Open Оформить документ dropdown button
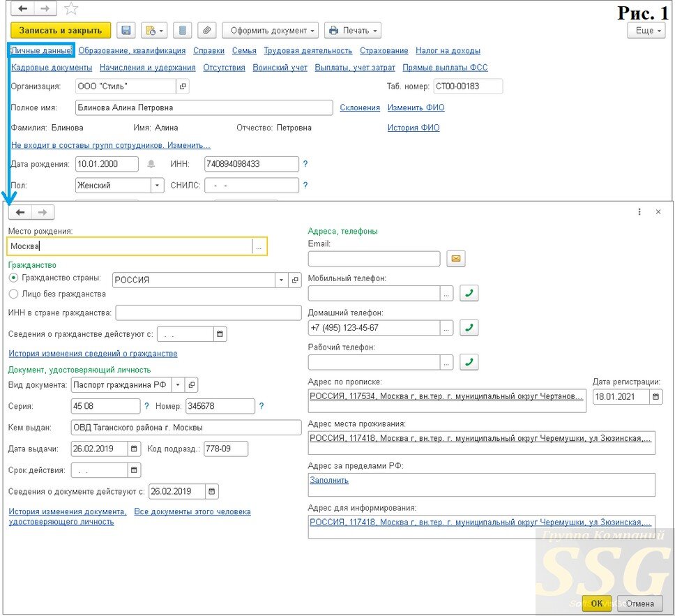 (271, 31)
